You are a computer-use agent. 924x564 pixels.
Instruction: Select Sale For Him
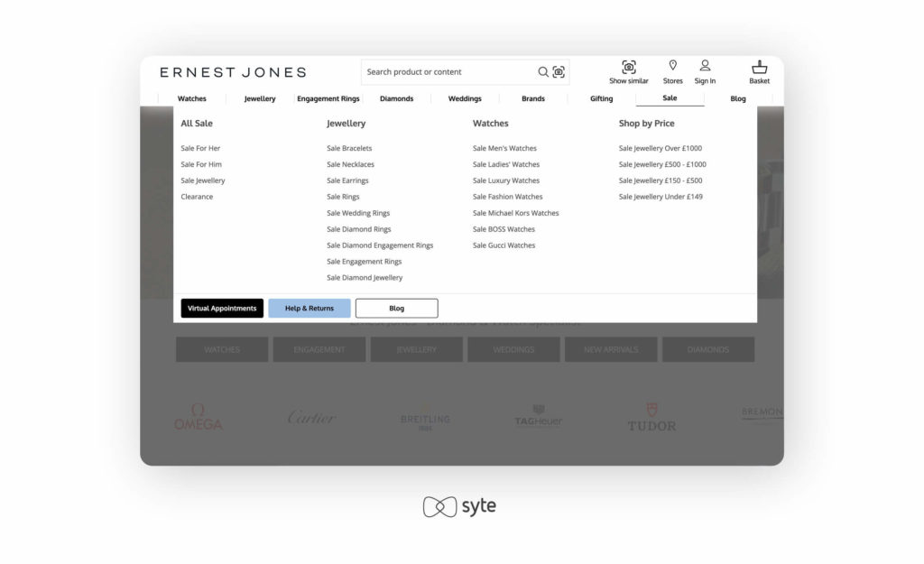point(201,164)
